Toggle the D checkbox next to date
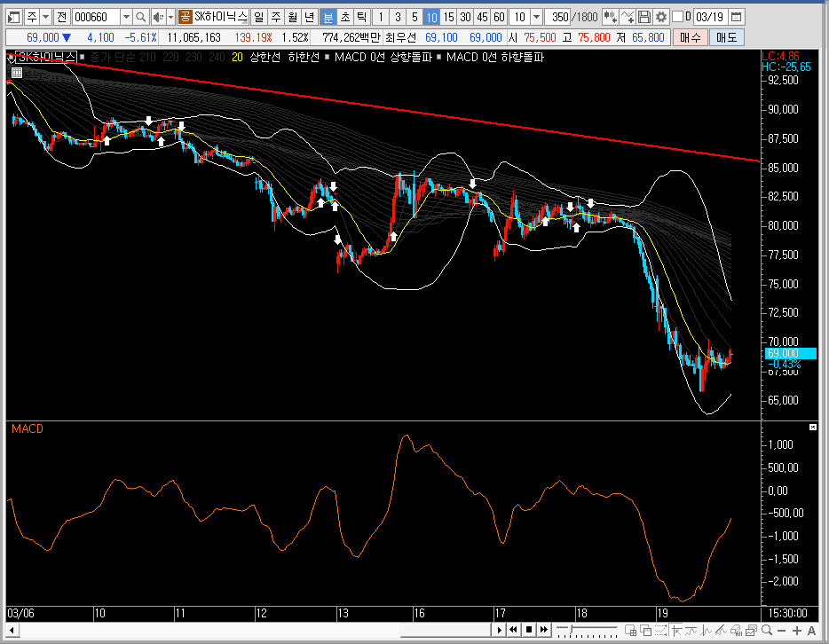 tap(677, 17)
